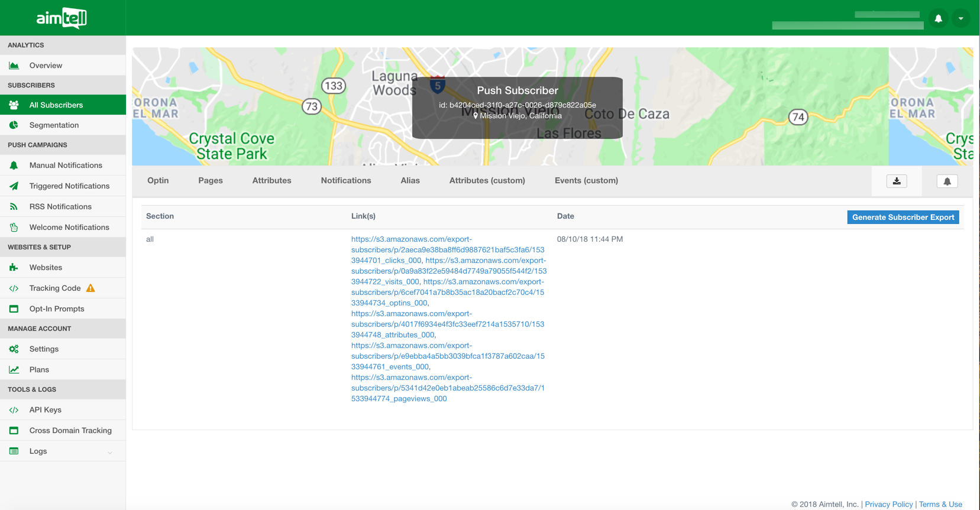The height and width of the screenshot is (510, 980).
Task: Open the Privacy Policy link
Action: 888,504
